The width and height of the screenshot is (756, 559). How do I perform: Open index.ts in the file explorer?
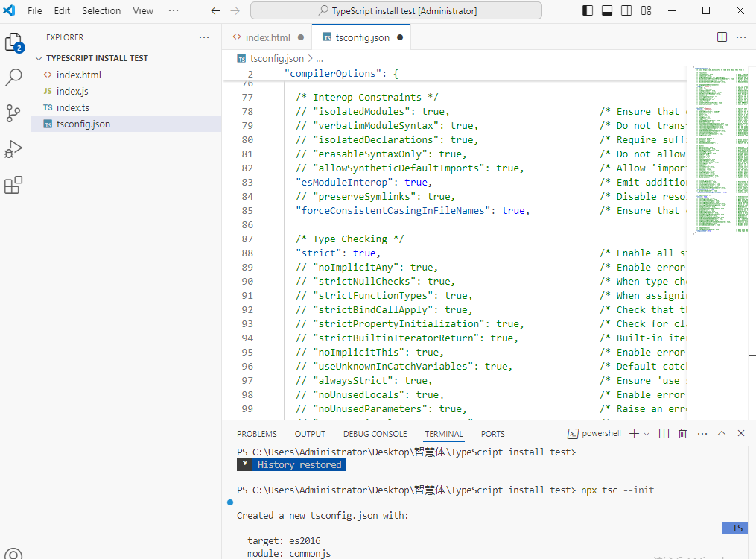tap(73, 107)
